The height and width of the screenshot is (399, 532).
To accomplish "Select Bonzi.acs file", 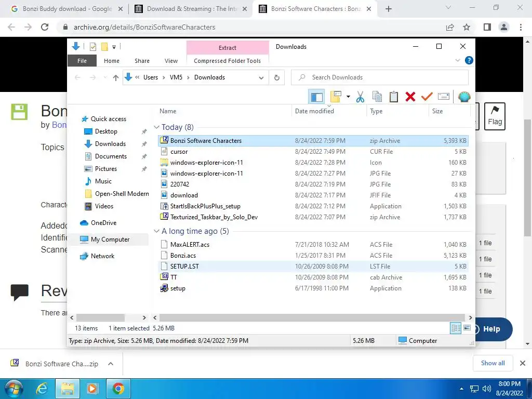I will pyautogui.click(x=313, y=256).
